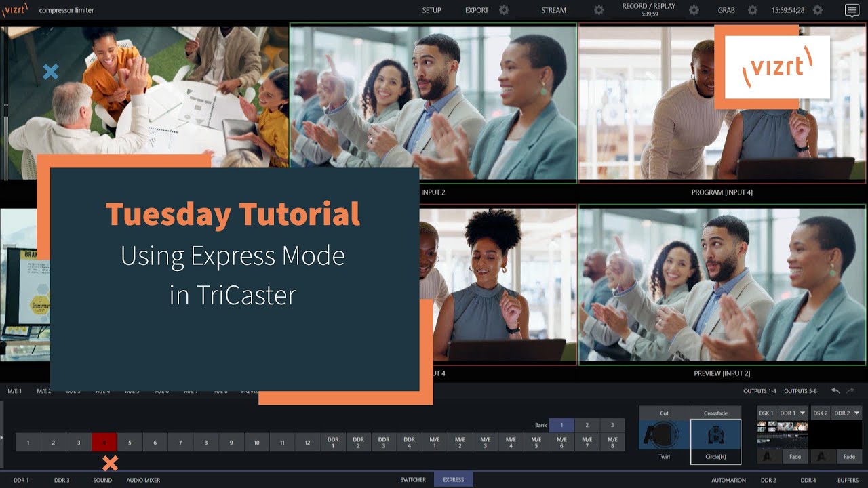Select the M/E 1 source button
Viewport: 868px width, 488px height.
coord(435,443)
